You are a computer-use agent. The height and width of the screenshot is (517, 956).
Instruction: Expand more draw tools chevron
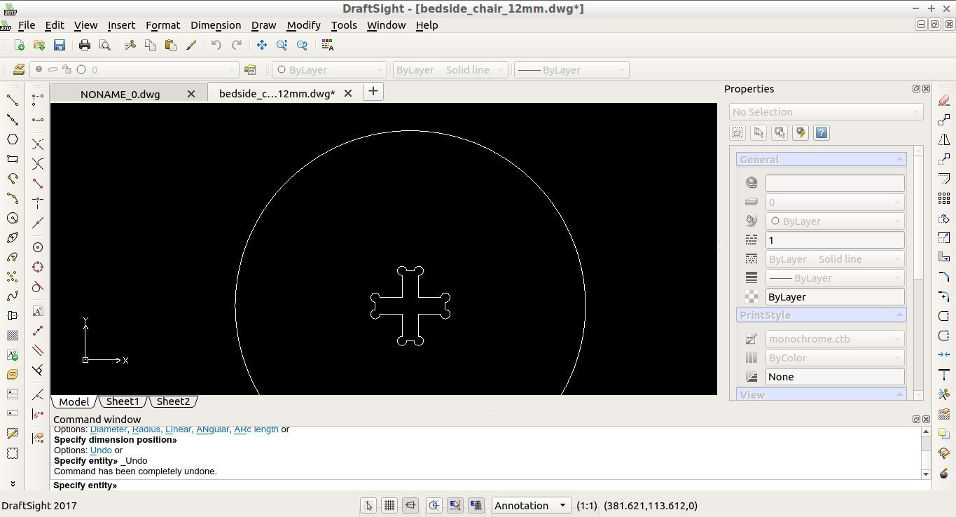click(x=12, y=483)
